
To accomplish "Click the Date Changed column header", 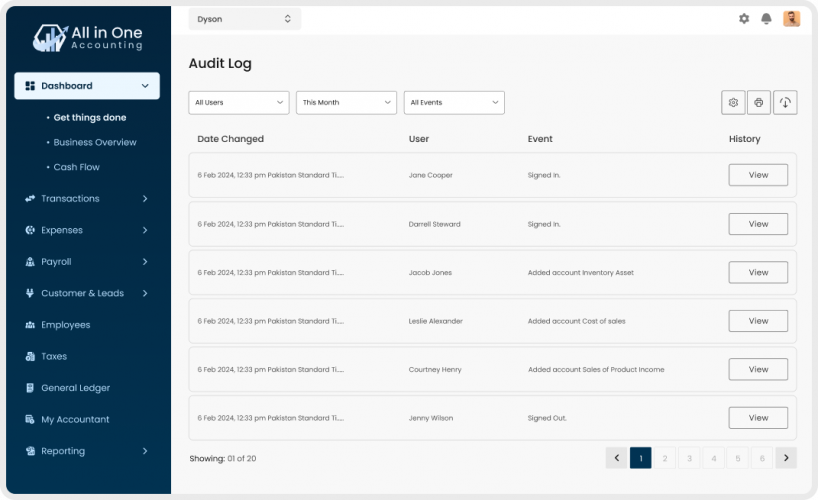I will pyautogui.click(x=231, y=139).
